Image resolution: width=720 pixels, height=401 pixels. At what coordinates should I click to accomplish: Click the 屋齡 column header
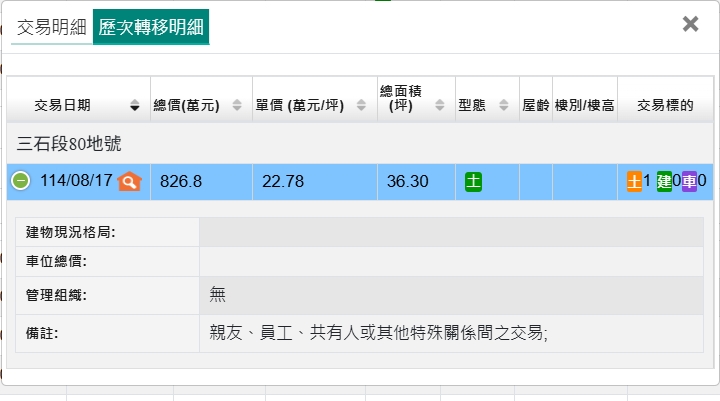click(x=536, y=105)
